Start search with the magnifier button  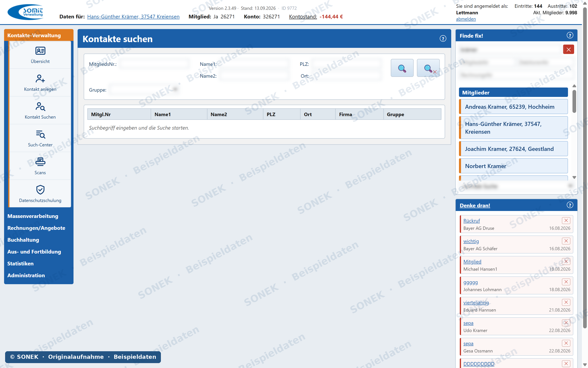pyautogui.click(x=402, y=68)
